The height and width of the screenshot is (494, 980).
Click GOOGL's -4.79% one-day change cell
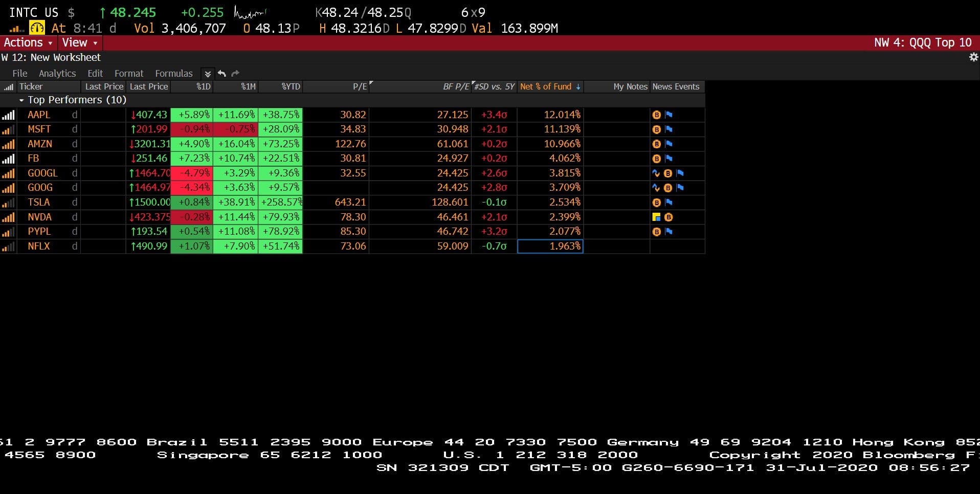pyautogui.click(x=192, y=173)
